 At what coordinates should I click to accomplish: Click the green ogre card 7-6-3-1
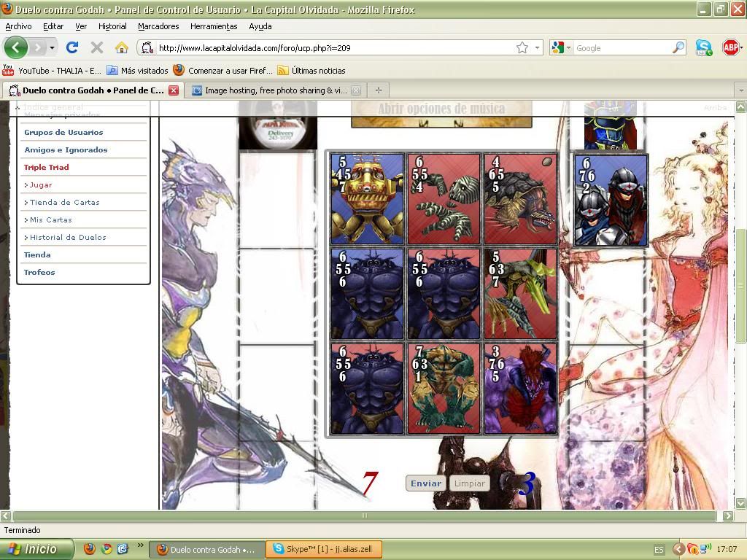pos(444,389)
